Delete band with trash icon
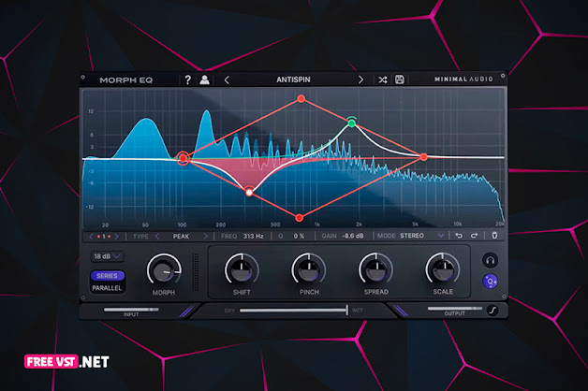588x391 pixels. [494, 235]
